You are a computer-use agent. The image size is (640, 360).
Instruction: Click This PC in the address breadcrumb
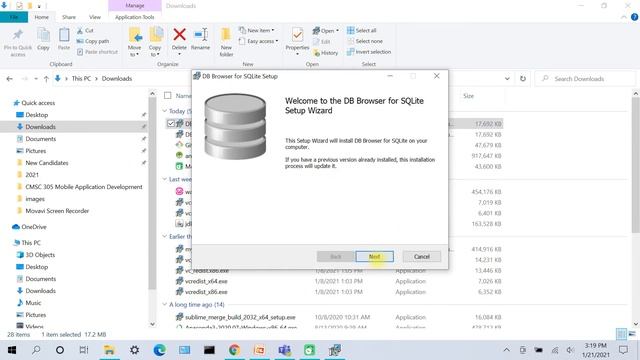pyautogui.click(x=81, y=78)
